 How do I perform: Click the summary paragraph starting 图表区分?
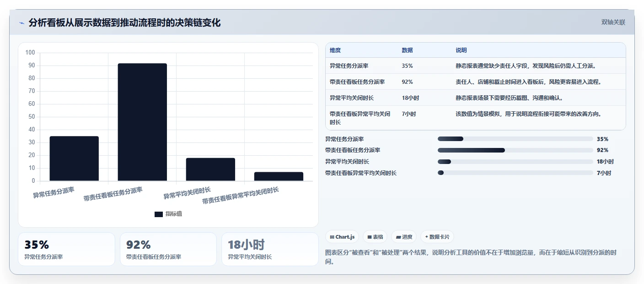tap(471, 257)
